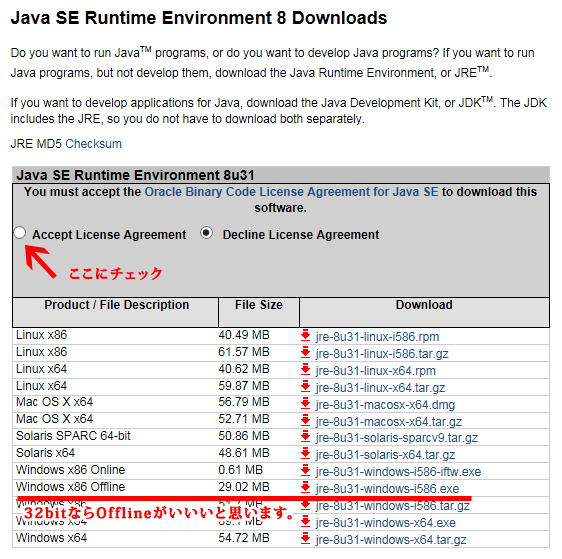Viewport: 562px width, 559px height.
Task: Click download icon for jre-8u31-windows-x64.exe
Action: coord(305,522)
